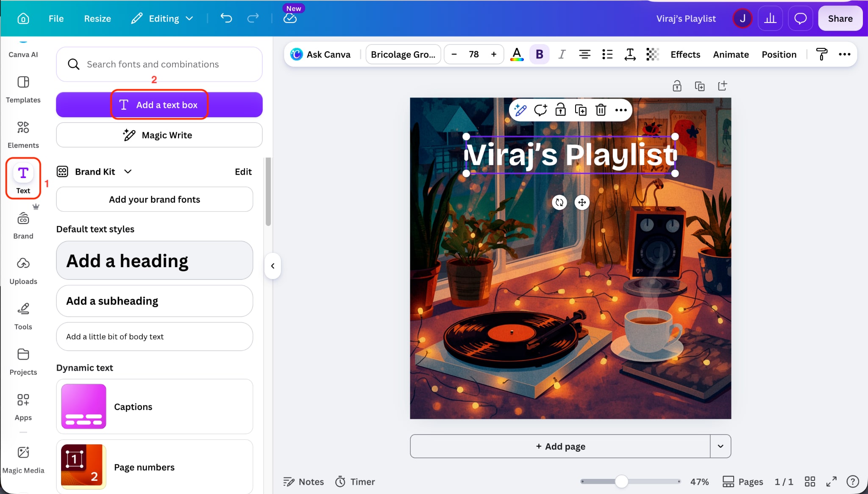Open the Apps sidebar tab
This screenshot has width=868, height=494.
point(23,407)
